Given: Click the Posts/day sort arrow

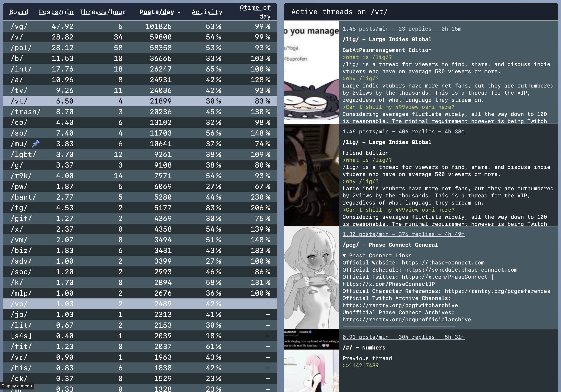Looking at the screenshot, I should pos(179,12).
